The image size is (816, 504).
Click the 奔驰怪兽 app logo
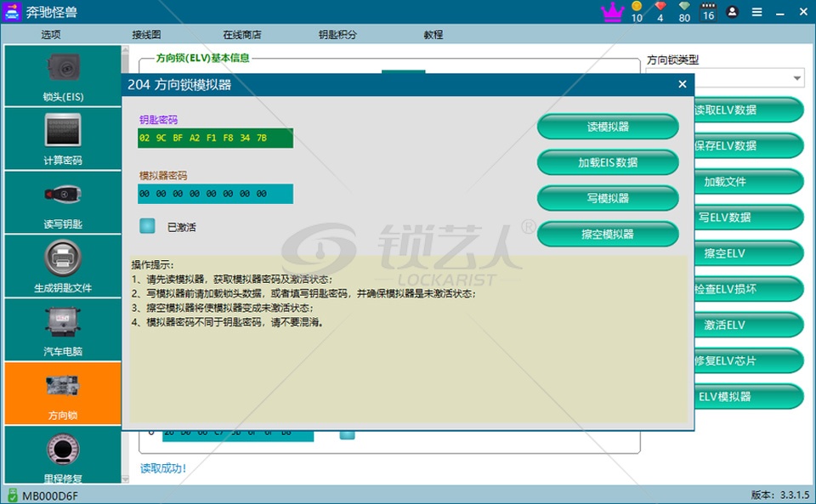tap(12, 11)
